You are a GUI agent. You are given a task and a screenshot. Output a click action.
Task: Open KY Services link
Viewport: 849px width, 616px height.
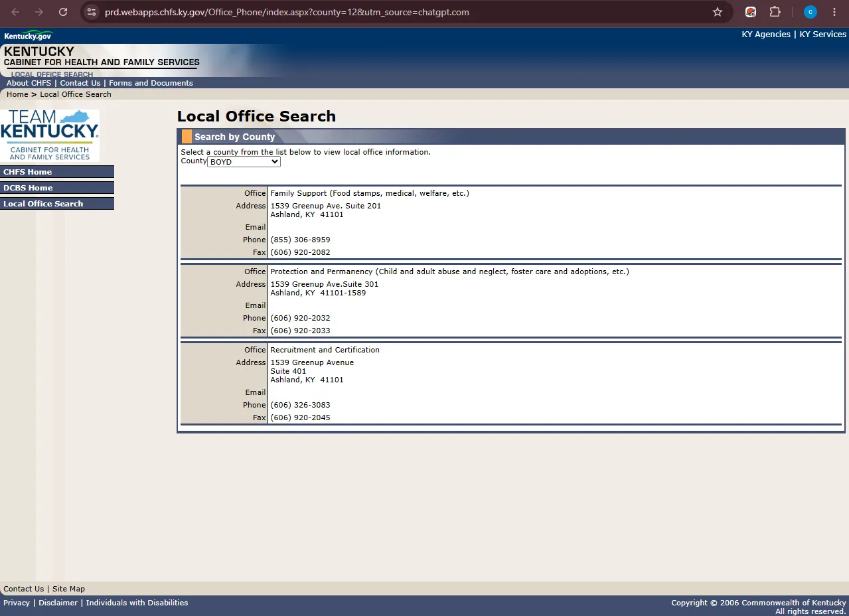(822, 34)
